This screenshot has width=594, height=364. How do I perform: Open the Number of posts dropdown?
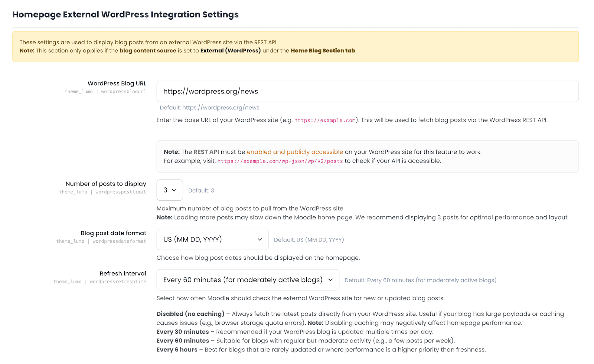point(170,190)
